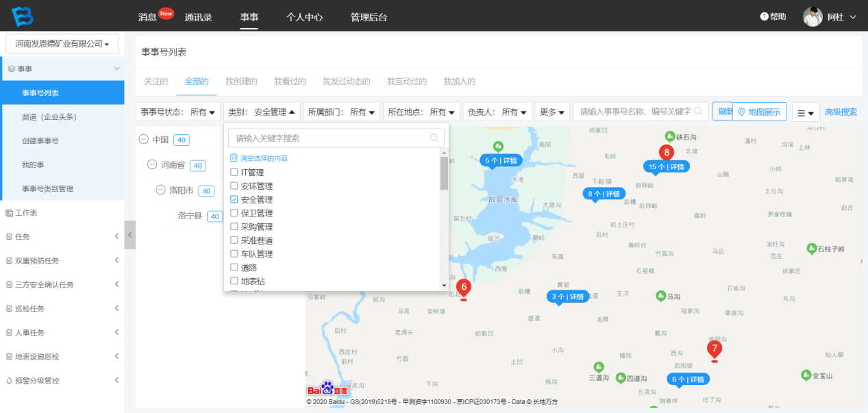Viewport: 868px width, 413px height.
Task: Collapse the 洛阳市 tree node
Action: 160,190
